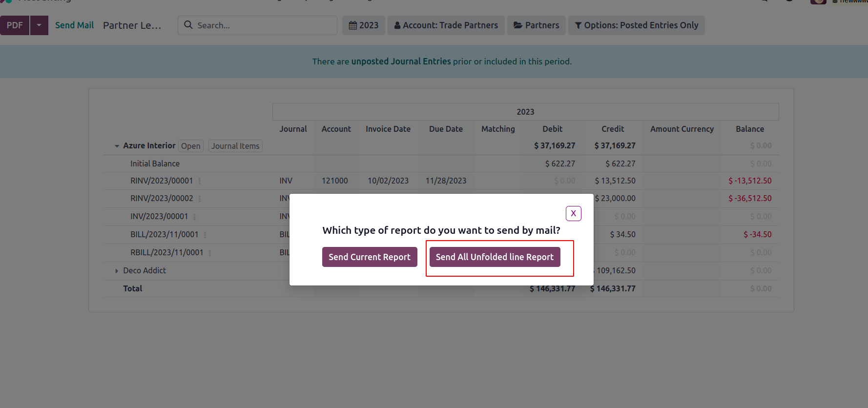This screenshot has height=408, width=868.
Task: Open the Account: Trade Partners dropdown
Action: (x=446, y=25)
